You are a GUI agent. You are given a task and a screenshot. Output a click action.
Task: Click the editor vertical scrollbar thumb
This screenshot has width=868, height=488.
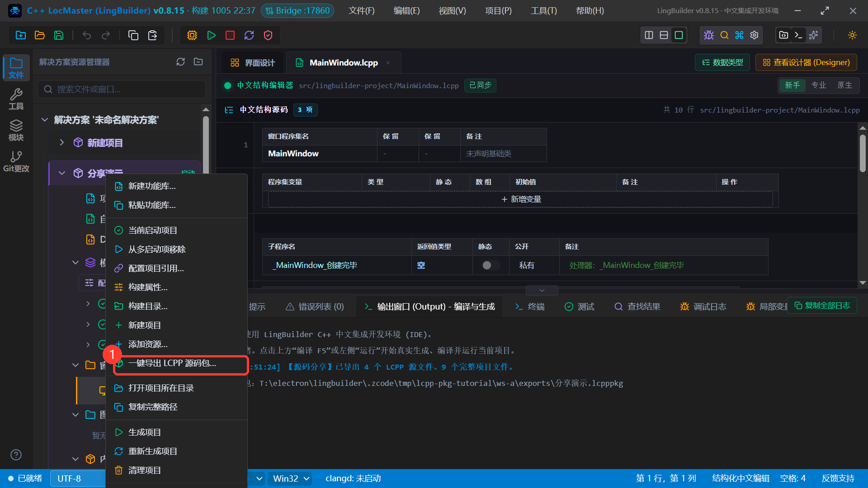coord(863,154)
